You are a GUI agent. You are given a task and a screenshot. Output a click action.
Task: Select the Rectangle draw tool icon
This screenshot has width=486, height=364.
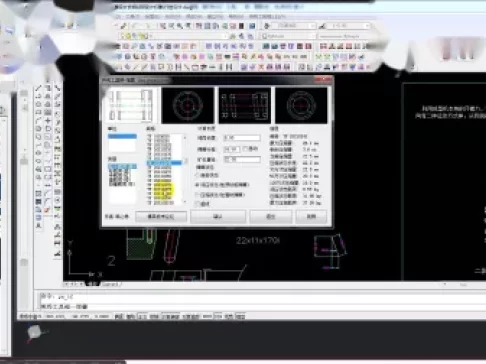(x=39, y=112)
